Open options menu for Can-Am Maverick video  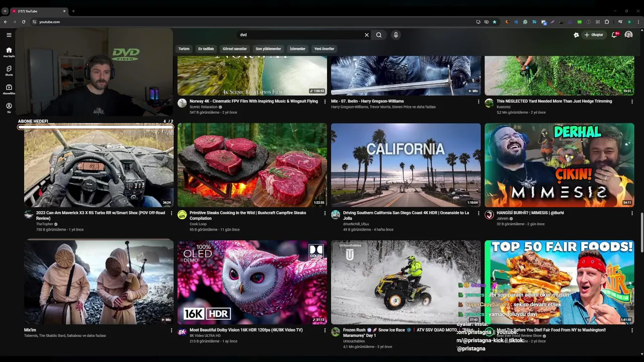pos(172,213)
